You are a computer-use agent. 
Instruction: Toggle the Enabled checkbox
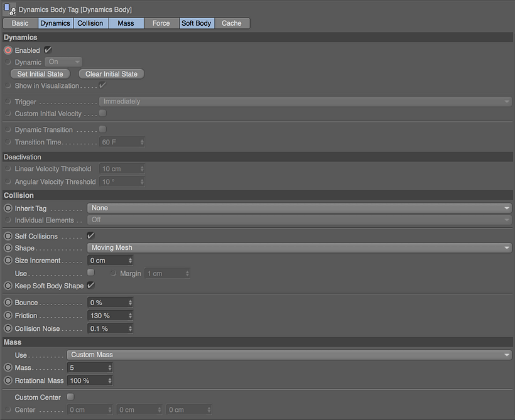48,50
